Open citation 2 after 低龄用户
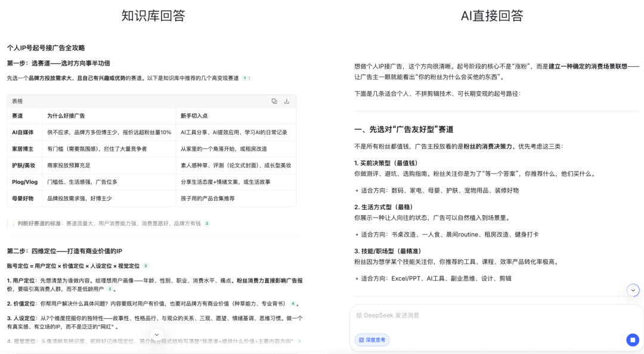Image resolution: width=644 pixels, height=354 pixels. tap(110, 289)
